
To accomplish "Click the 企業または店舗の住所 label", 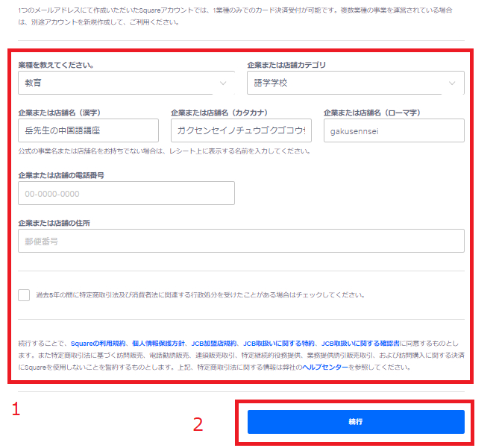I will point(54,223).
